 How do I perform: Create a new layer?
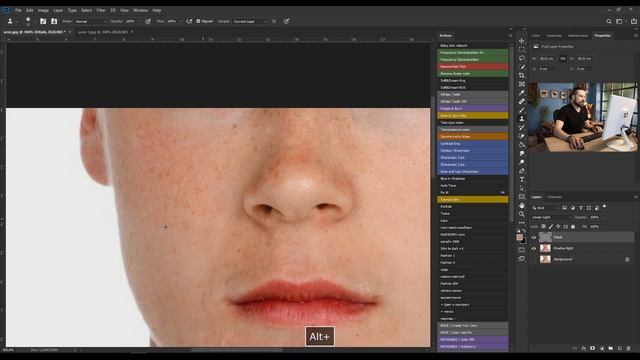[620, 348]
